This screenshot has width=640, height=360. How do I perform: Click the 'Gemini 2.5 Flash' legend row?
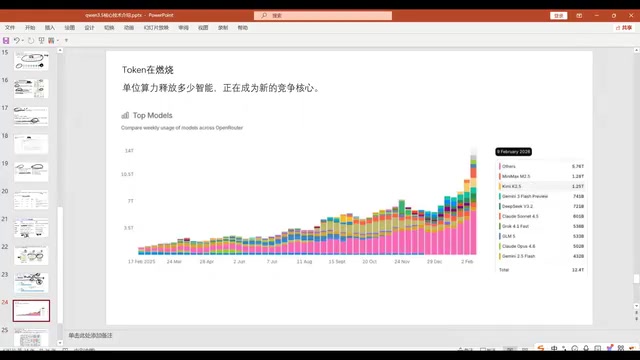(541, 256)
